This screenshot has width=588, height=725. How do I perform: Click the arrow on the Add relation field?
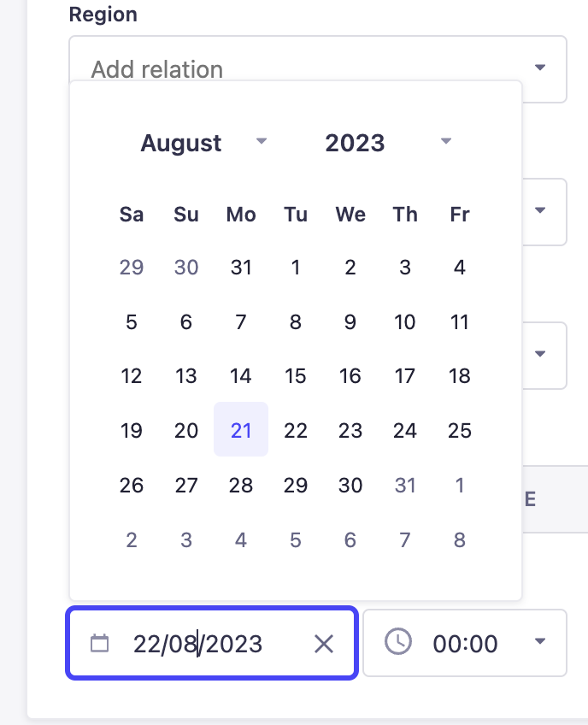click(x=541, y=67)
